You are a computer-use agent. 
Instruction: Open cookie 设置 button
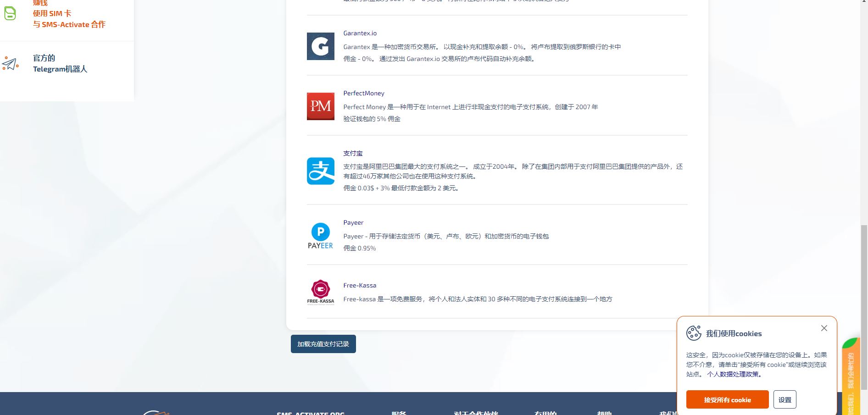785,399
